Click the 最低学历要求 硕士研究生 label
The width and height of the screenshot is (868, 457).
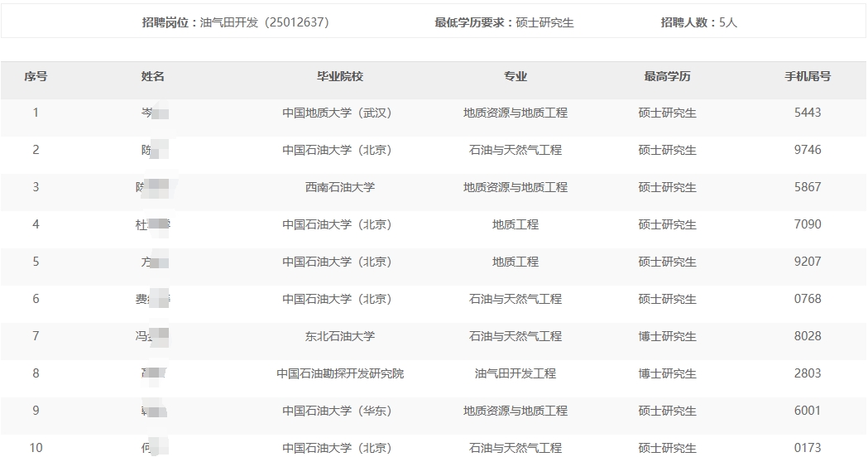click(504, 22)
